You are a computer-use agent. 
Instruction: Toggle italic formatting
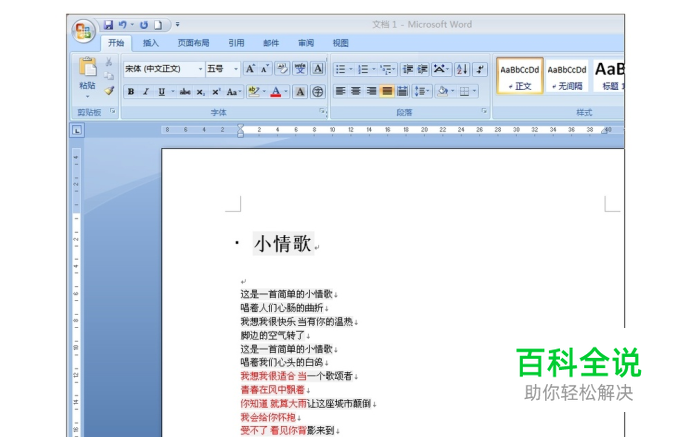[146, 91]
